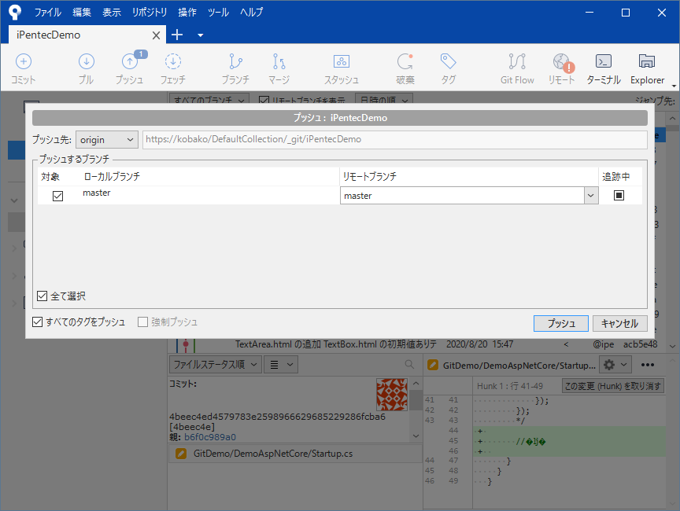680x511 pixels.
Task: Open parent commit link b6f0c989a0
Action: click(210, 437)
